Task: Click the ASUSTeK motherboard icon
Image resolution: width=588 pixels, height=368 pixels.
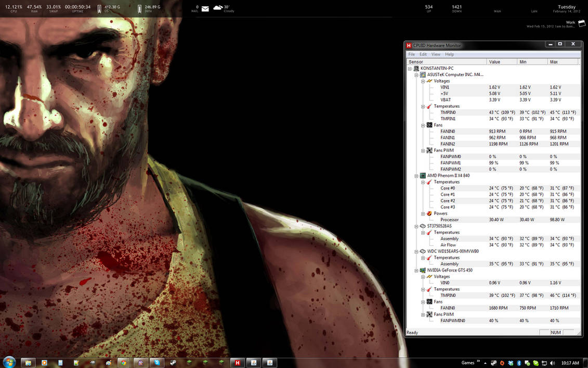Action: tap(423, 75)
